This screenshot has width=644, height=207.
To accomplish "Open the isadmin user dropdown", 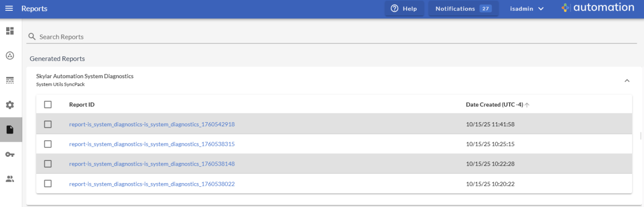I will (x=526, y=9).
